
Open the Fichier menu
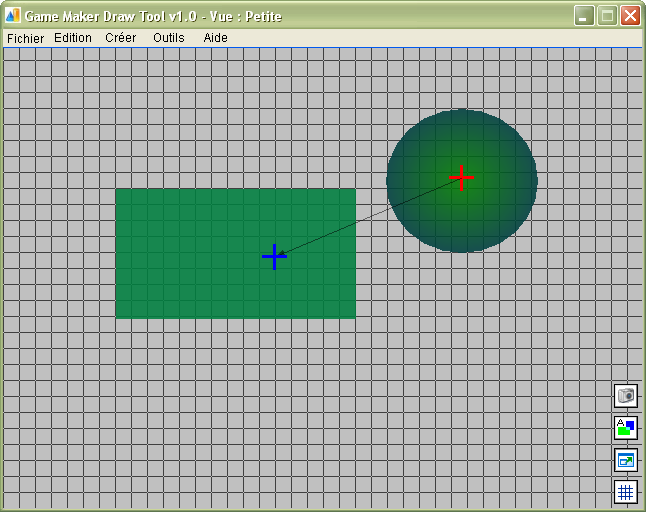click(26, 38)
